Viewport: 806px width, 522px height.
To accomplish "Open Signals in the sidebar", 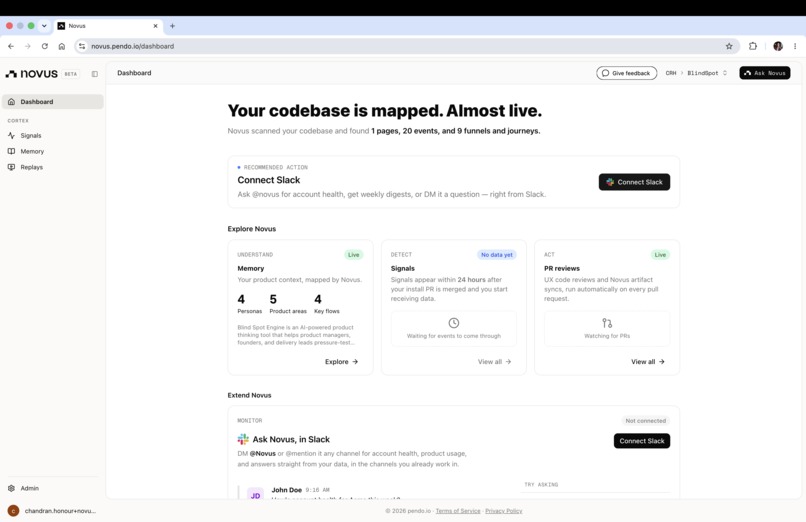I will click(52, 136).
